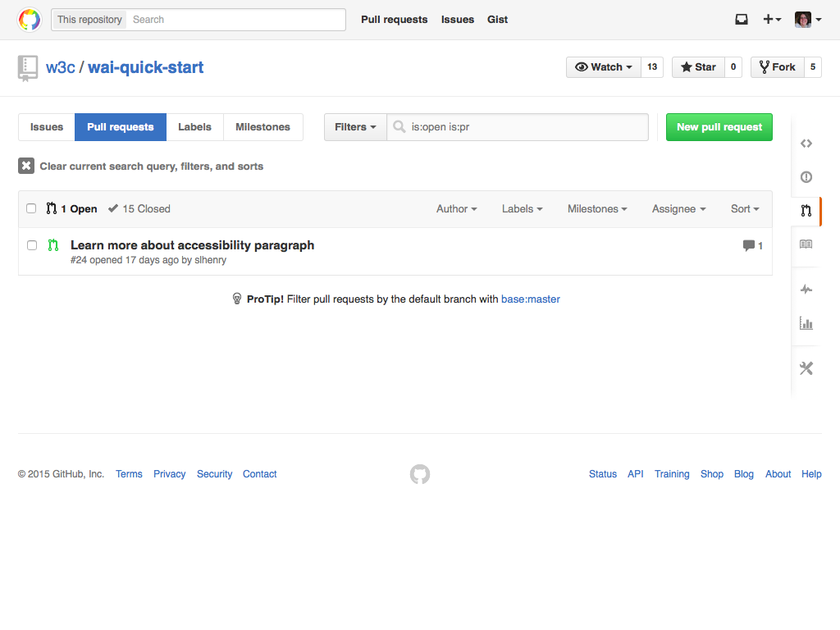Open the w3c organization link
This screenshot has width=840, height=630.
pyautogui.click(x=60, y=67)
